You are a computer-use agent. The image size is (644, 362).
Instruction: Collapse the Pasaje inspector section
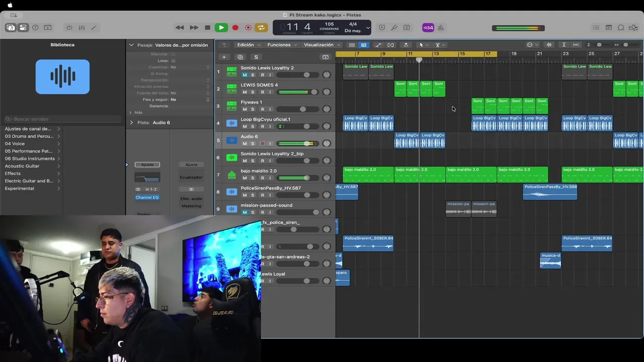[131, 45]
